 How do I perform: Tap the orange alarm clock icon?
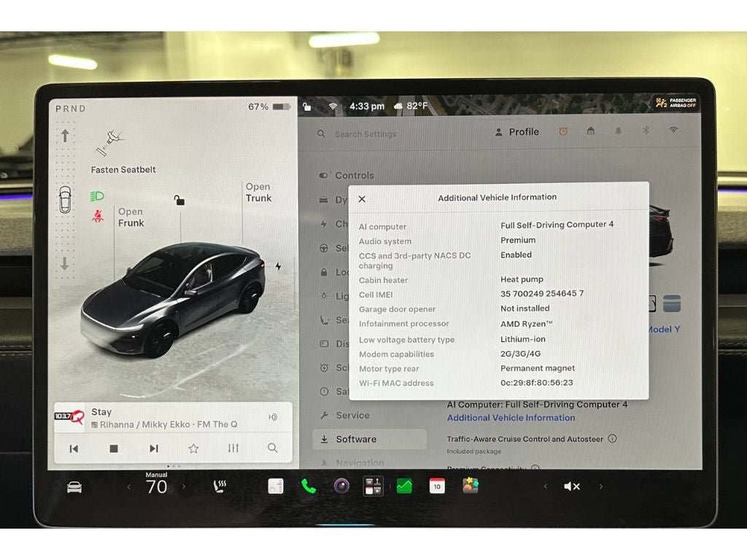point(563,131)
